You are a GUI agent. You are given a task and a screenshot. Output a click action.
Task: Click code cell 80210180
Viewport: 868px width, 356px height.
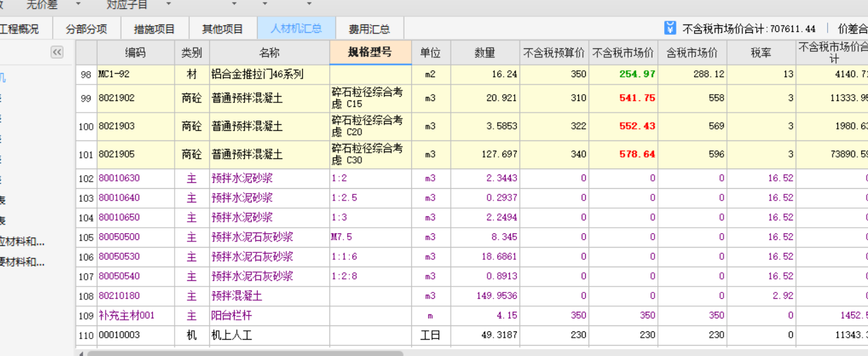click(x=135, y=296)
